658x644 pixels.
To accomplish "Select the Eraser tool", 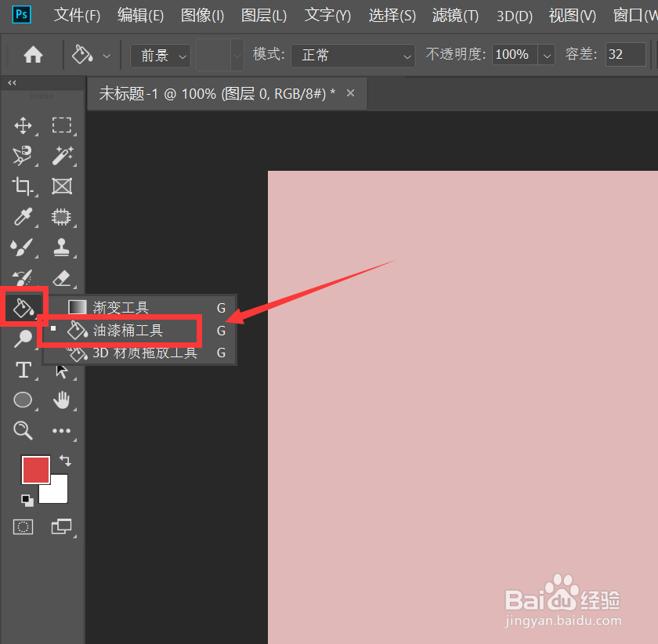I will [x=62, y=277].
